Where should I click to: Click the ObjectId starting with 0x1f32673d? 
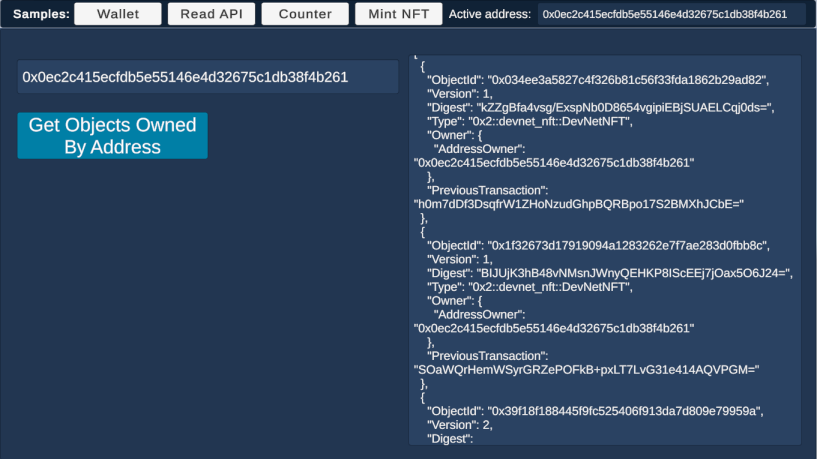[x=627, y=245]
